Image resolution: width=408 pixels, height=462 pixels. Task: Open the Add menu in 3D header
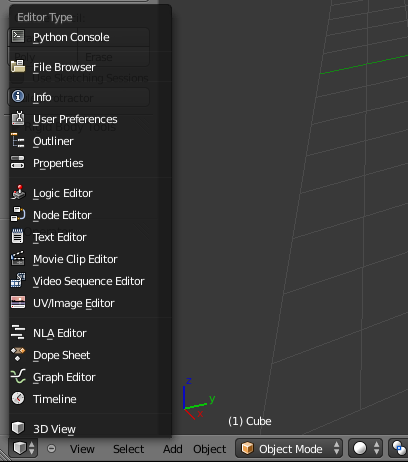tap(172, 449)
